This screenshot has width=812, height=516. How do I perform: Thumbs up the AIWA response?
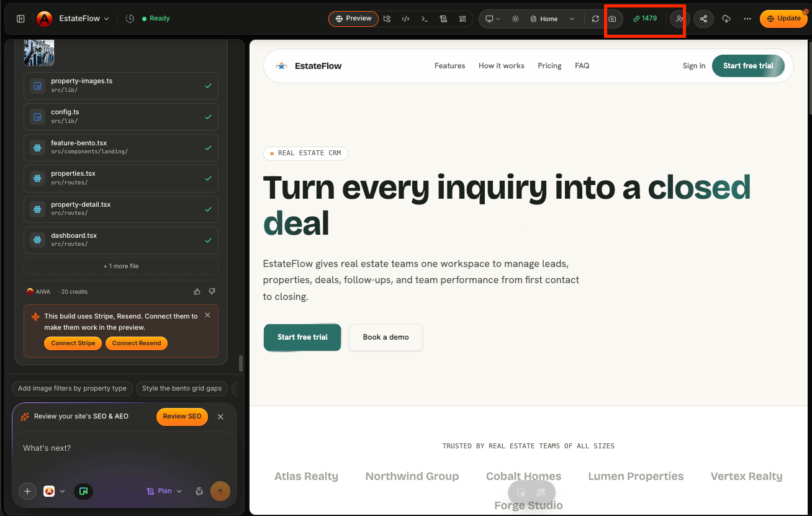197,291
